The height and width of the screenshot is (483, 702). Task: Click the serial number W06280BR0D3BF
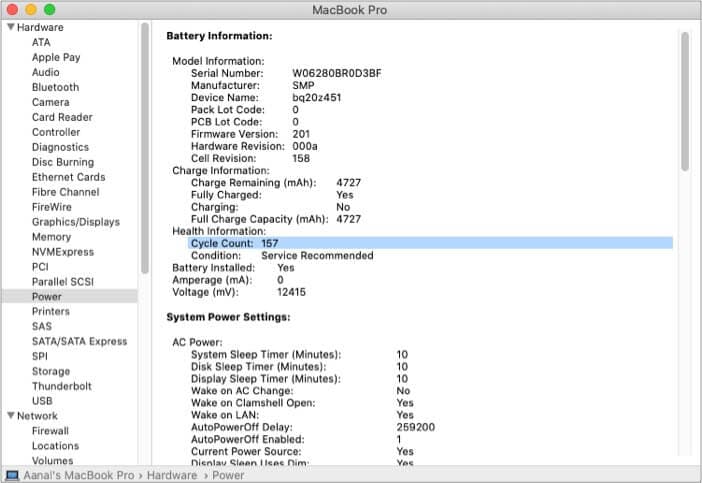click(337, 73)
